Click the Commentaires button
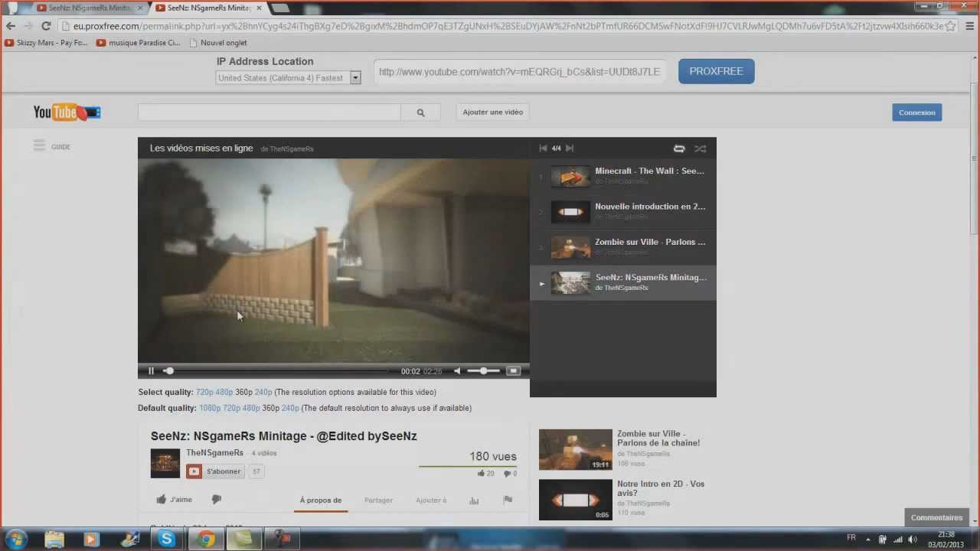Image resolution: width=980 pixels, height=551 pixels. click(936, 517)
